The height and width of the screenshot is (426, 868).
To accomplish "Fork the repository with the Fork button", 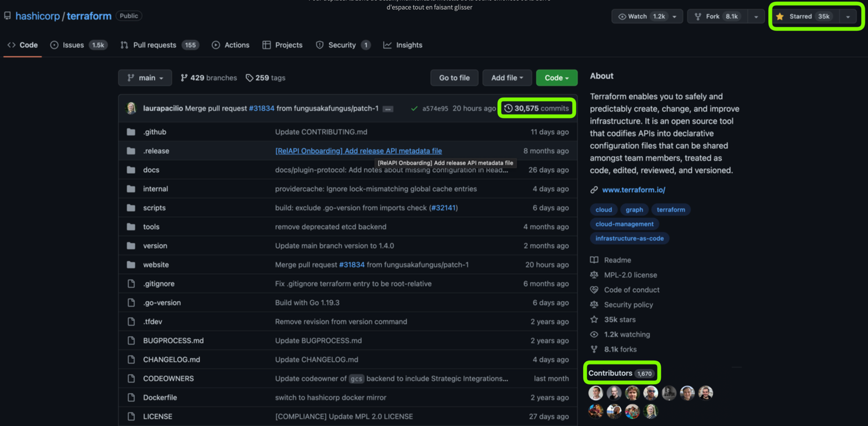I will pyautogui.click(x=718, y=16).
